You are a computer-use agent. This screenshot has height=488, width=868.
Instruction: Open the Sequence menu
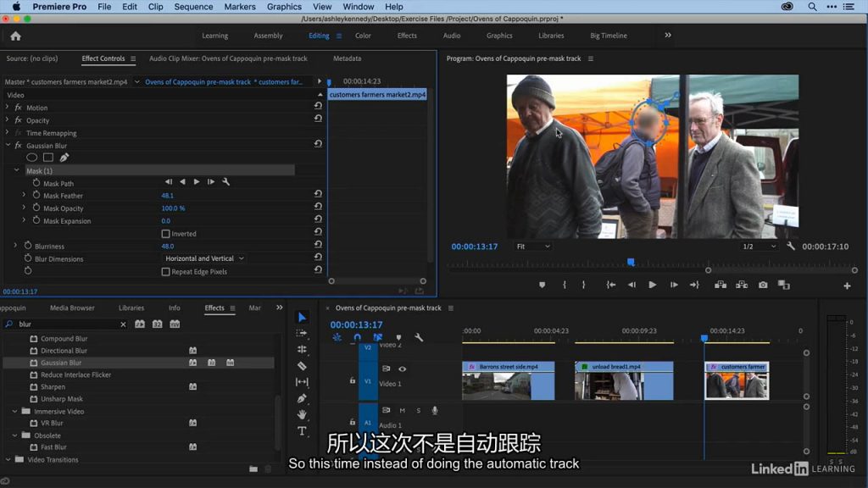coord(193,7)
